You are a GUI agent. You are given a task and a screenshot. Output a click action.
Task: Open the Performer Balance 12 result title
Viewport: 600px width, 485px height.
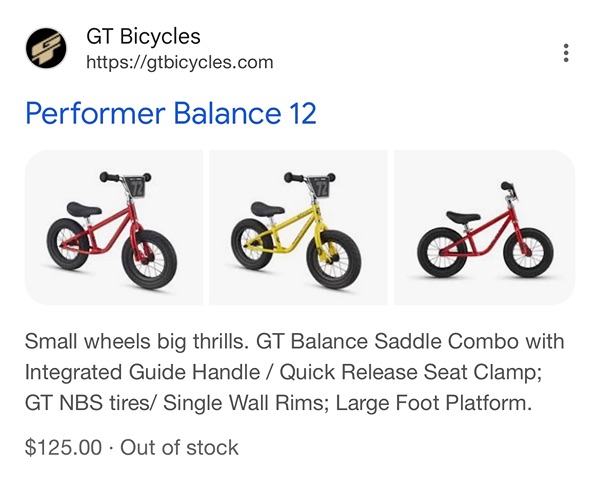pos(171,114)
